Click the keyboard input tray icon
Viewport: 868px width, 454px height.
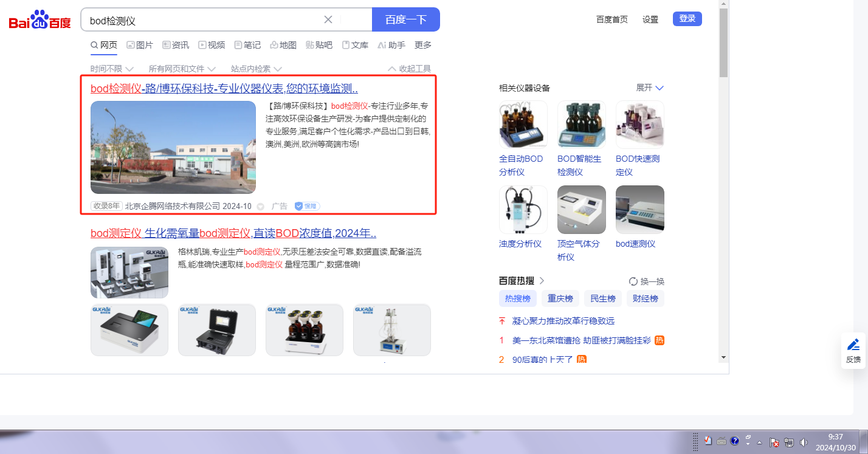click(x=722, y=441)
